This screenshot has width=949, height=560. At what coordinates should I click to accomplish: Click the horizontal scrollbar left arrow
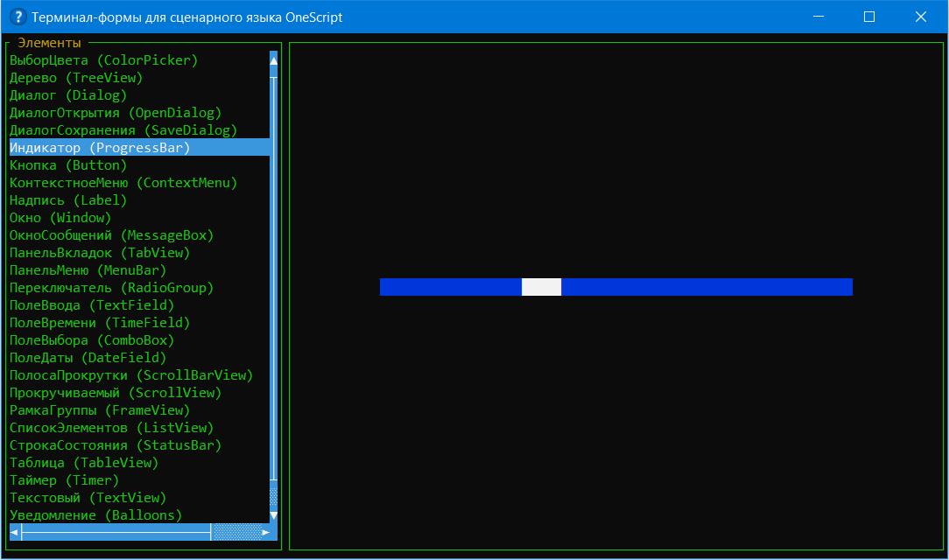[x=14, y=532]
